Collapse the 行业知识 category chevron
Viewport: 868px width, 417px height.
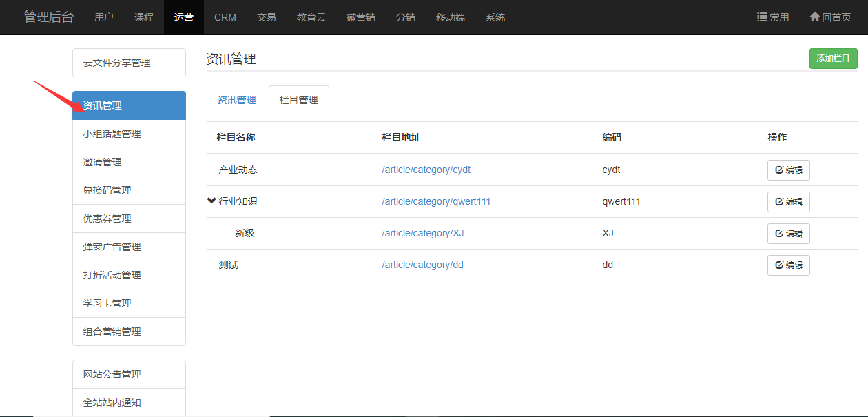[211, 201]
